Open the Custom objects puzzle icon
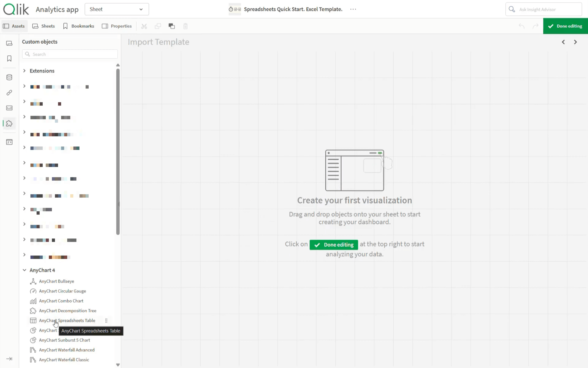 click(x=9, y=123)
